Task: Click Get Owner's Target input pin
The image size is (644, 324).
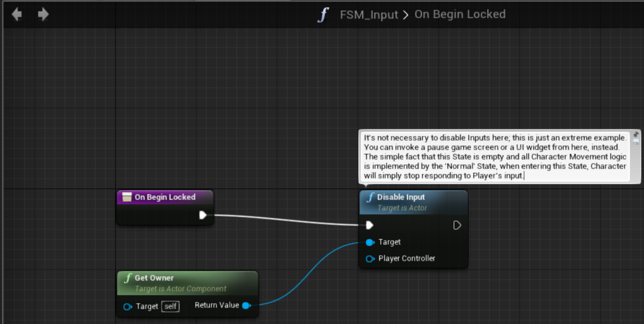Action: pyautogui.click(x=128, y=307)
